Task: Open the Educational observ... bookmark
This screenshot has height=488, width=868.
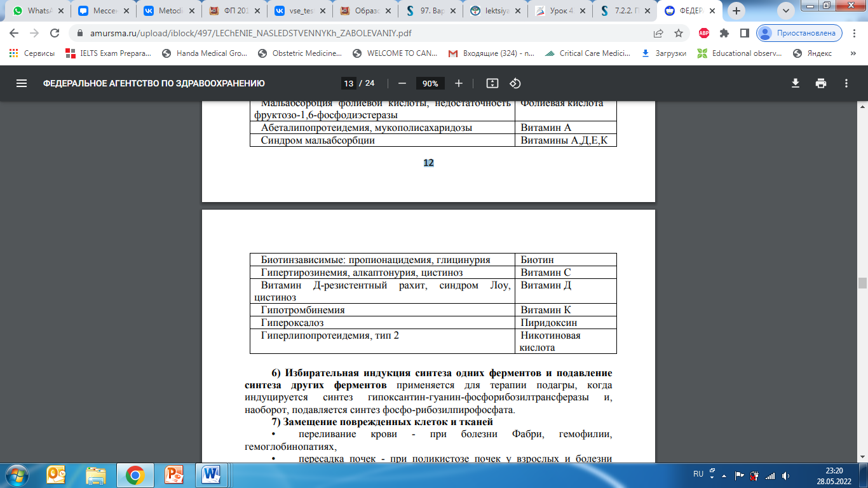Action: pyautogui.click(x=739, y=53)
